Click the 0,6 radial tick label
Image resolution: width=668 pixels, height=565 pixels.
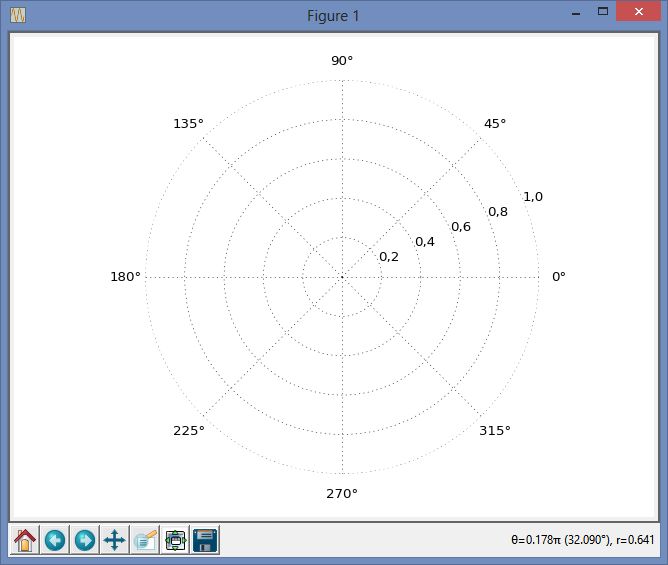click(x=461, y=227)
